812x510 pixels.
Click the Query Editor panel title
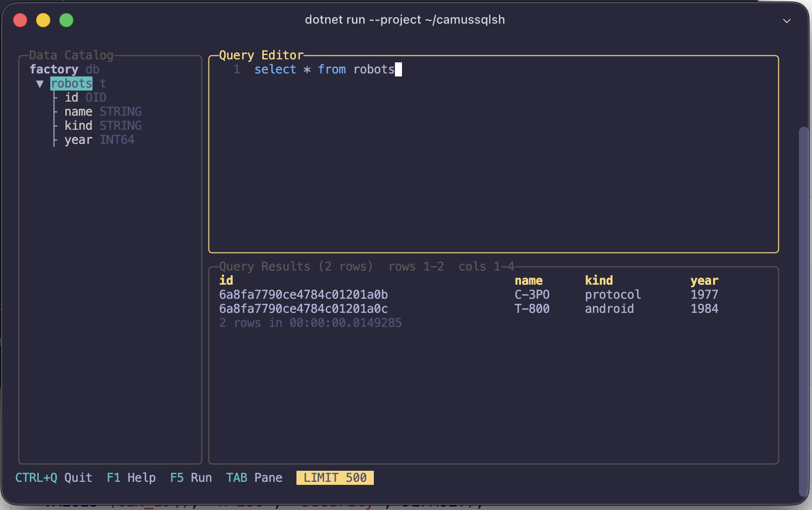click(261, 55)
